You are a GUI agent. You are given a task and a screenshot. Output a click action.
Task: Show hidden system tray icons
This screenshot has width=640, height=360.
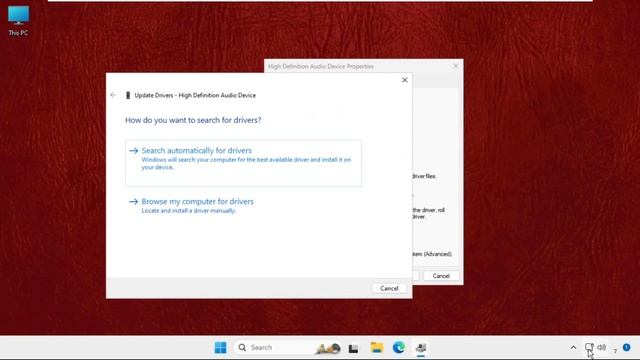(x=573, y=347)
